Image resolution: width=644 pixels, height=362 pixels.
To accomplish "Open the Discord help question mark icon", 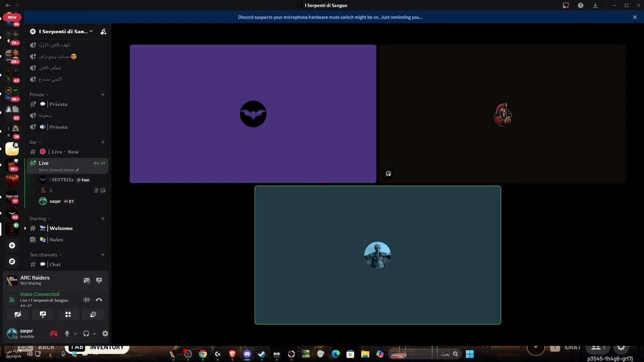I will 581,6.
